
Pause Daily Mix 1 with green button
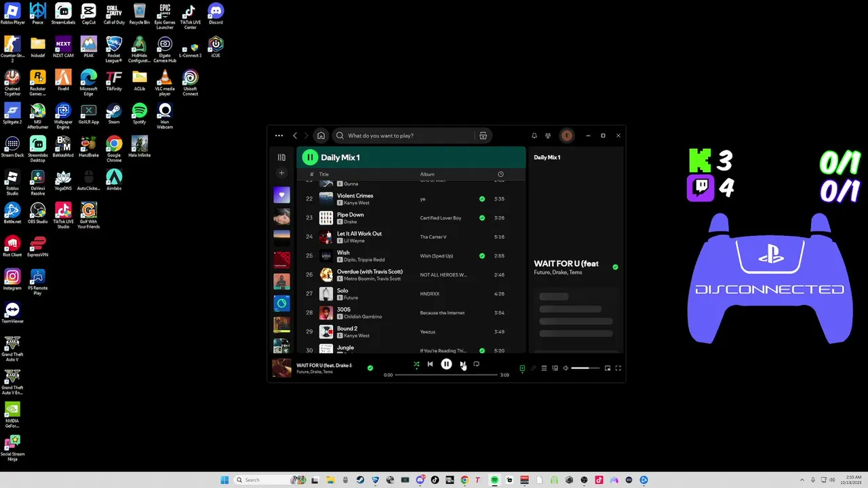pos(310,157)
